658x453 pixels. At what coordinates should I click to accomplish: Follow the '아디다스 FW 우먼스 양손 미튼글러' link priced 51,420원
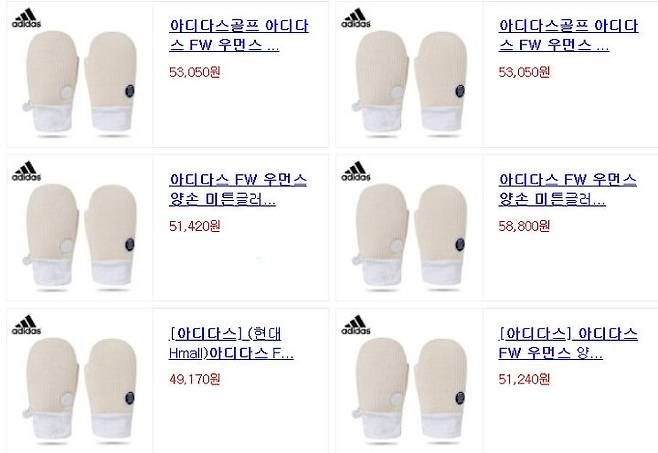tap(238, 189)
